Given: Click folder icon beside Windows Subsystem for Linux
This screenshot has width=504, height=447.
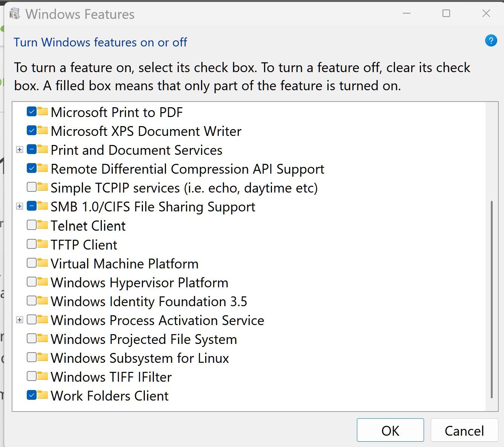Looking at the screenshot, I should pyautogui.click(x=43, y=357).
